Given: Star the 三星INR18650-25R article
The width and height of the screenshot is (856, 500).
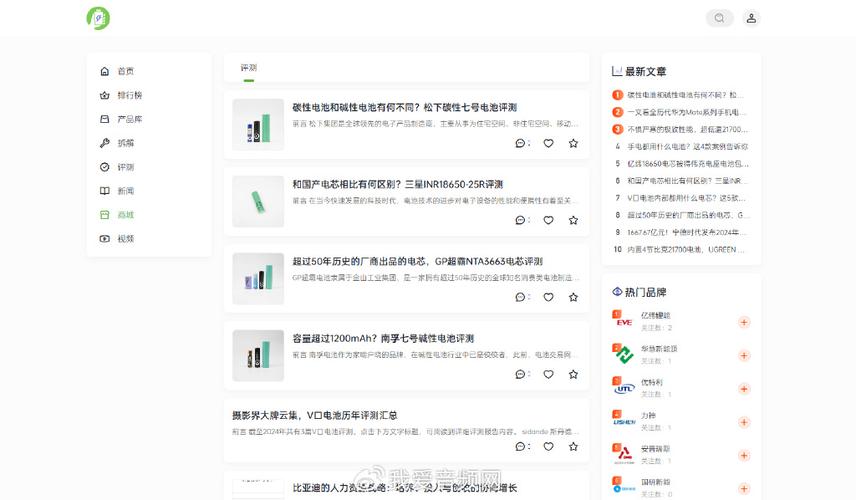Looking at the screenshot, I should [573, 220].
